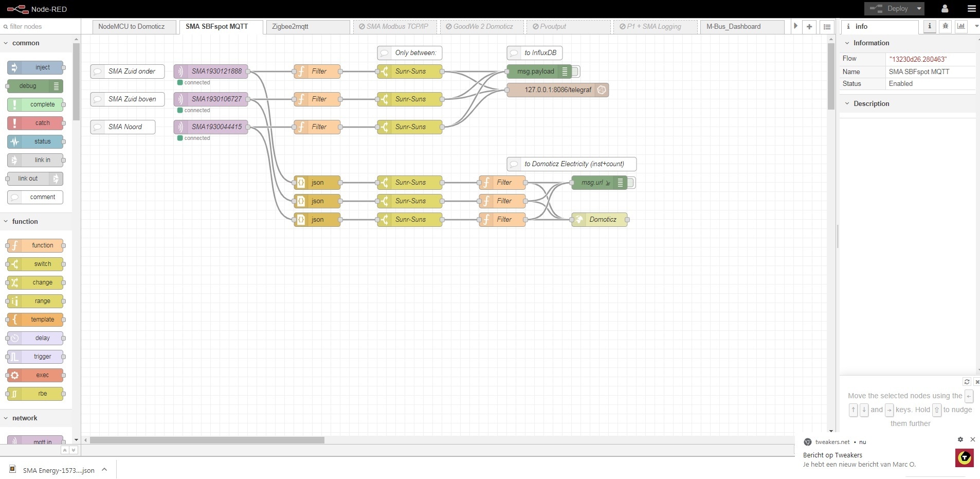
Task: Toggle the msg.payload debug node button
Action: (x=576, y=72)
